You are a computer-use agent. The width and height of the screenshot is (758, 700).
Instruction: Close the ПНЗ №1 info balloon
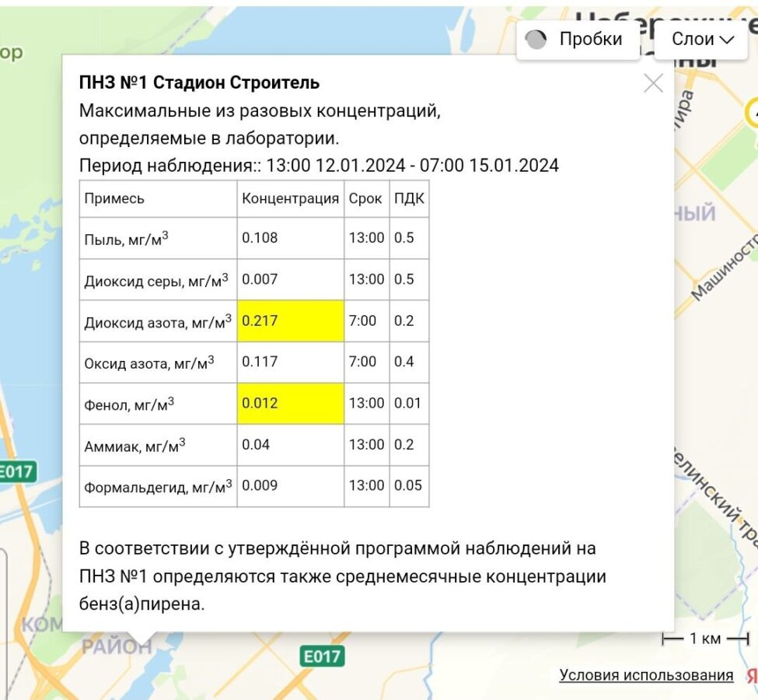[x=653, y=83]
